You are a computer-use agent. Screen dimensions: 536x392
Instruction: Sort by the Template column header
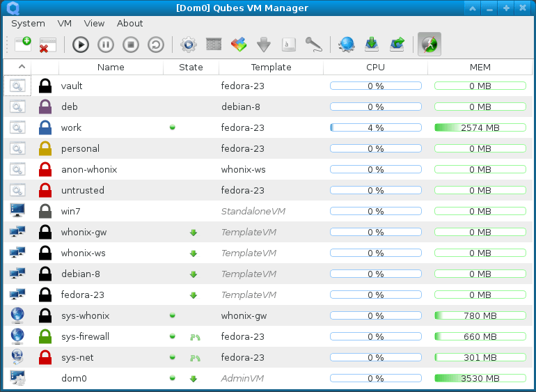click(271, 67)
